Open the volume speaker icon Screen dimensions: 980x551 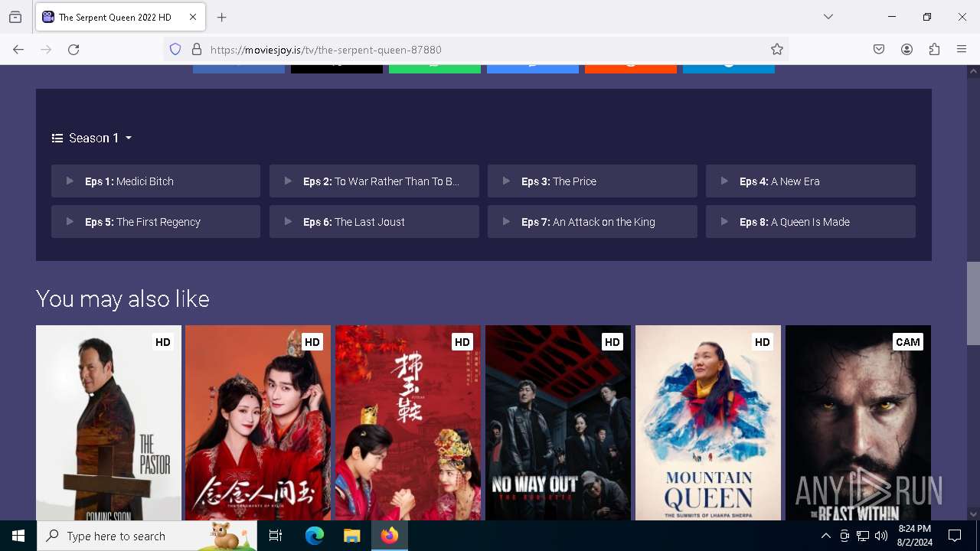point(881,536)
